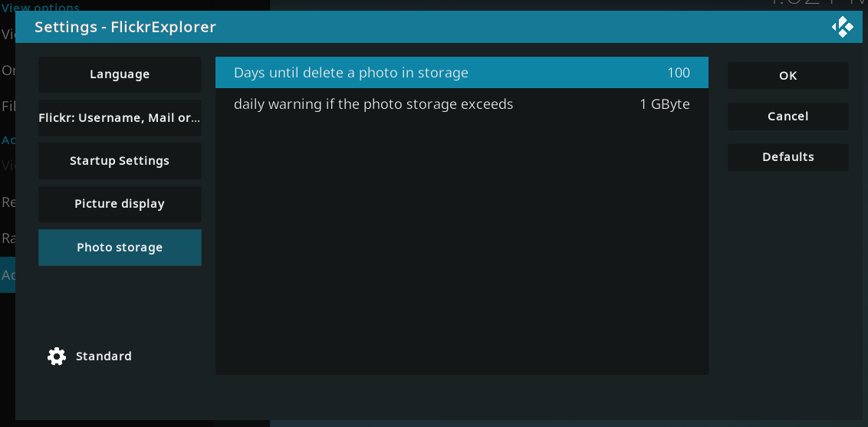Click the 100 days value
Screen dimensions: 868x427
click(x=679, y=73)
